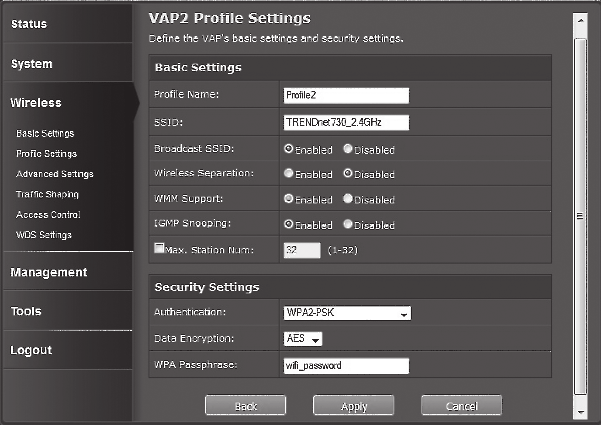Open the Status menu

(29, 24)
